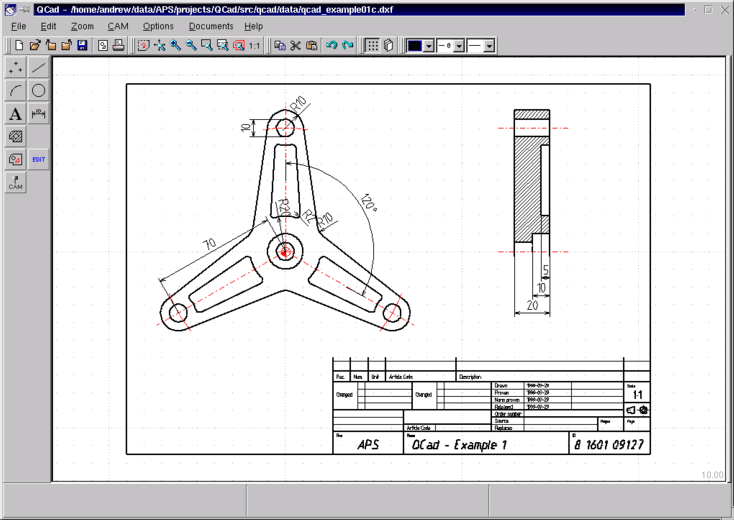Click the black color swatch

[415, 46]
